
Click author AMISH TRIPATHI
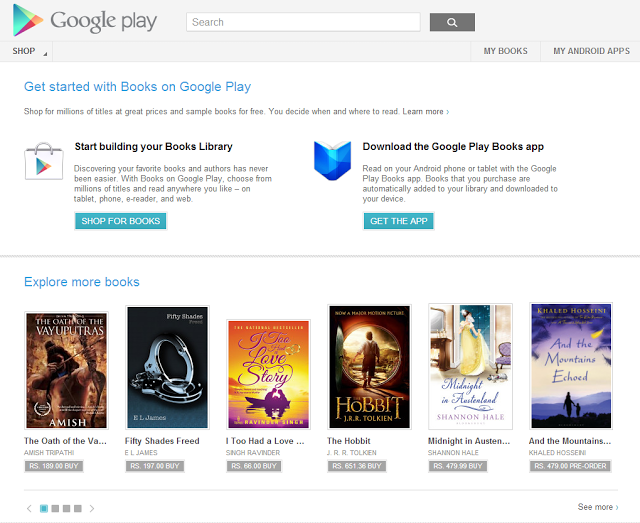click(x=49, y=453)
